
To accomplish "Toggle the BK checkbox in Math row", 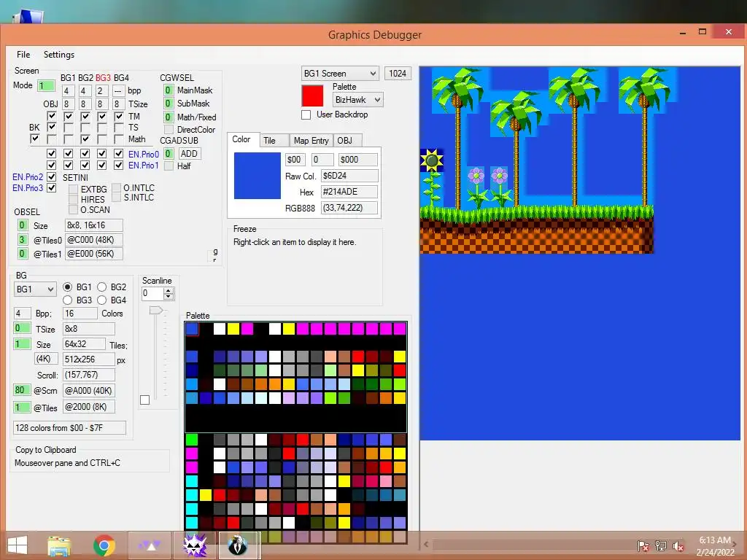I will point(35,139).
